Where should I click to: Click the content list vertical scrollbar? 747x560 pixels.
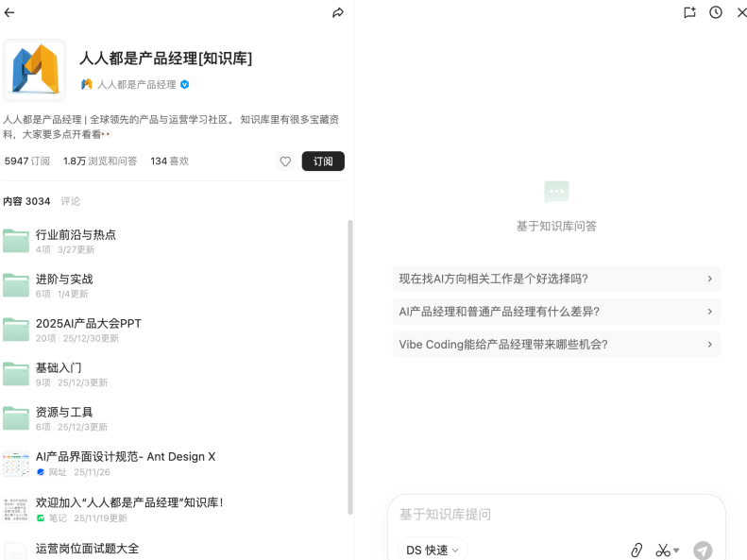(350, 366)
